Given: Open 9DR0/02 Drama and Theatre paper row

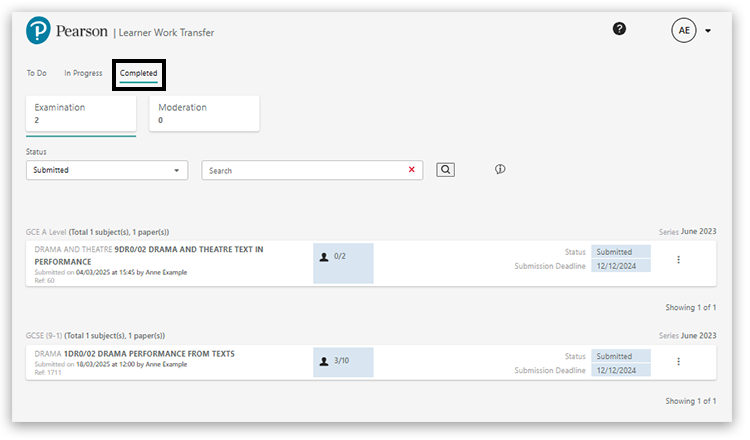Looking at the screenshot, I should point(149,255).
